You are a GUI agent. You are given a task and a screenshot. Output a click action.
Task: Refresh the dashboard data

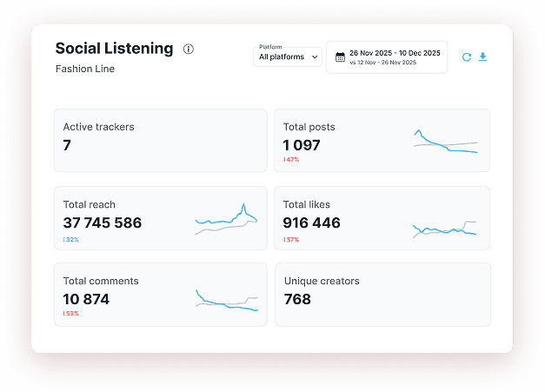pos(467,57)
